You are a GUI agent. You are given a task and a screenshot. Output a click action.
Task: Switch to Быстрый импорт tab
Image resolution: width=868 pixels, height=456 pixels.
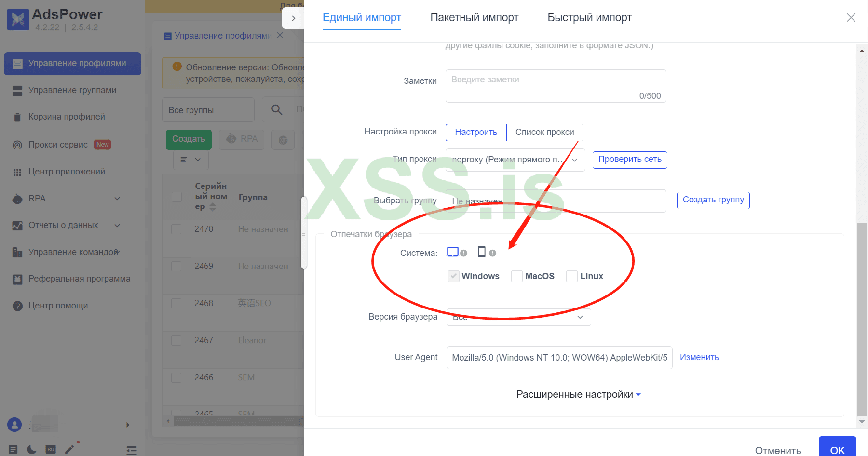589,18
